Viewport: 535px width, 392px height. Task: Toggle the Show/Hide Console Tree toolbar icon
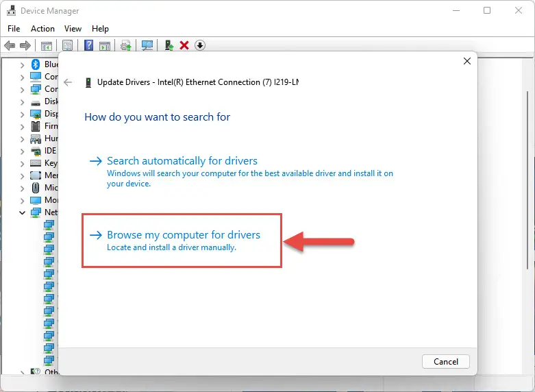[x=47, y=45]
